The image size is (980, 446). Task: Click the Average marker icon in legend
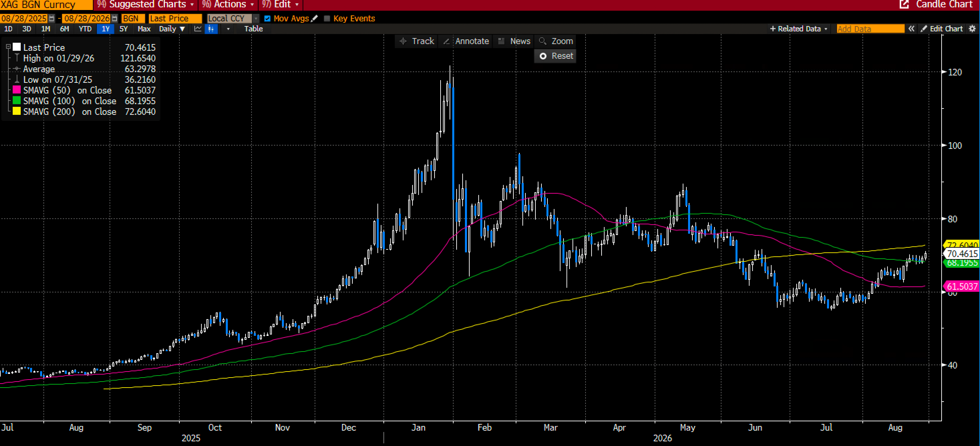17,69
